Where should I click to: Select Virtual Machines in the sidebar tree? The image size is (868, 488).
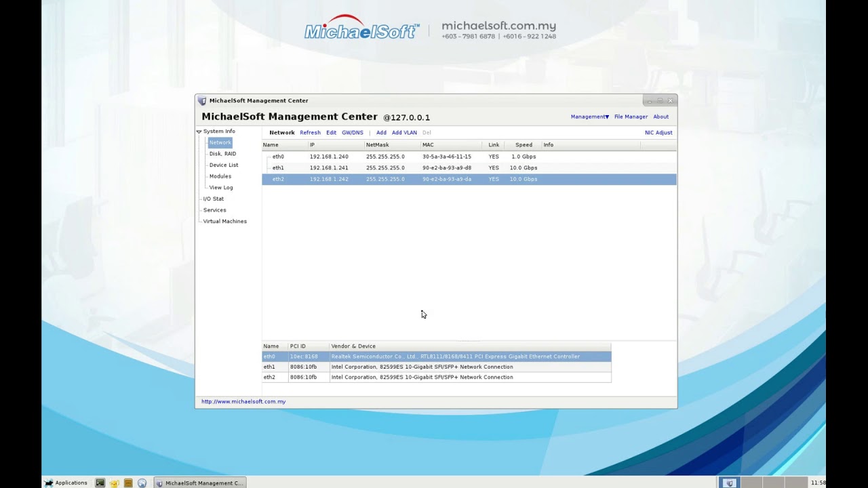224,221
